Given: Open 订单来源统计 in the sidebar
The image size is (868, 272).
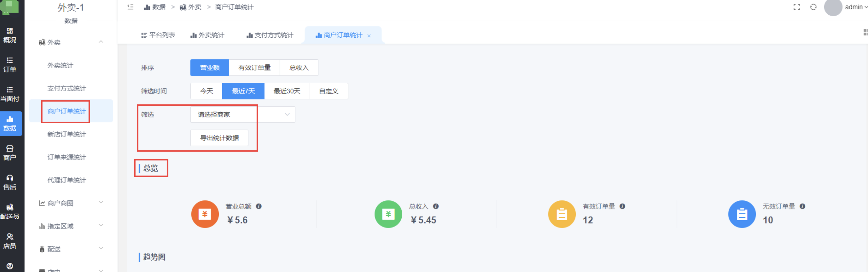Looking at the screenshot, I should point(67,157).
